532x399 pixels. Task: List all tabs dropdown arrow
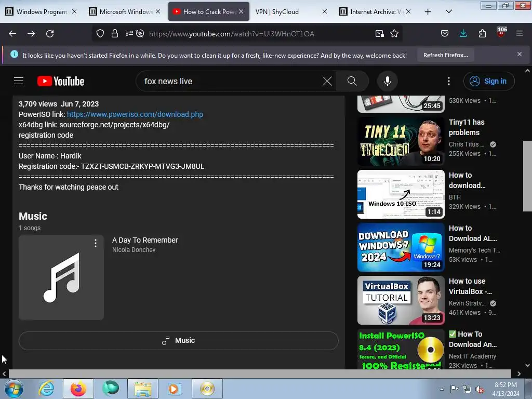448,11
